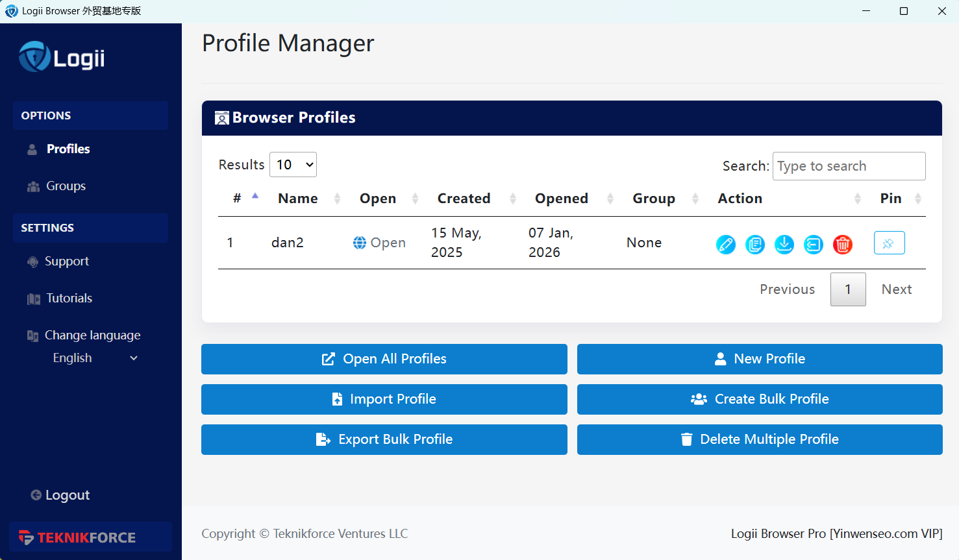The height and width of the screenshot is (560, 959).
Task: Sort profiles by Created date column
Action: click(x=464, y=199)
